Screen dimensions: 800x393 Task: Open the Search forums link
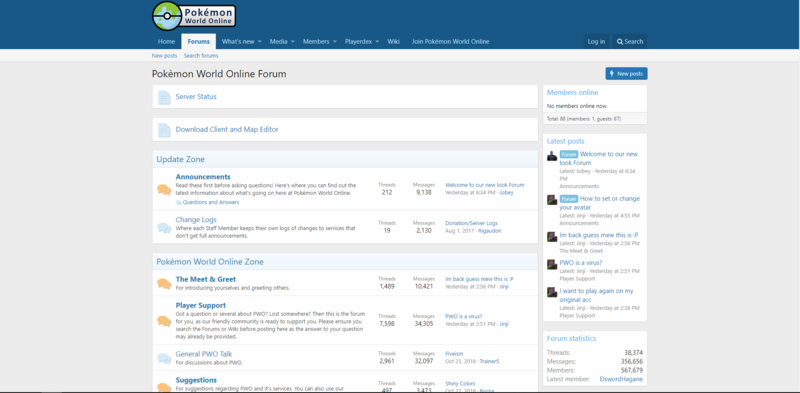[x=201, y=56]
